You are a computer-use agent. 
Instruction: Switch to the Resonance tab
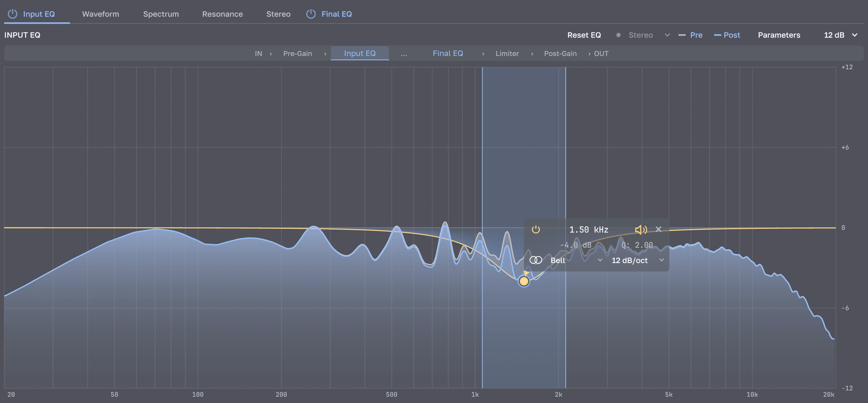click(222, 14)
